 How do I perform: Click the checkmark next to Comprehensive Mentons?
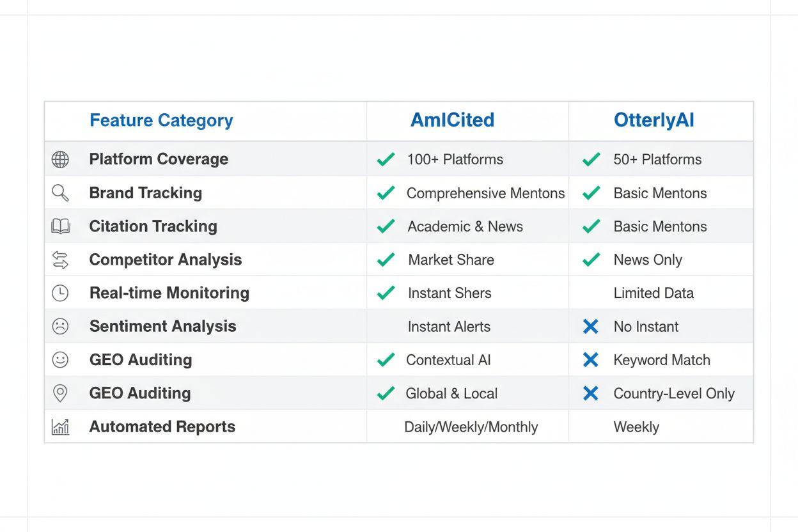click(386, 192)
